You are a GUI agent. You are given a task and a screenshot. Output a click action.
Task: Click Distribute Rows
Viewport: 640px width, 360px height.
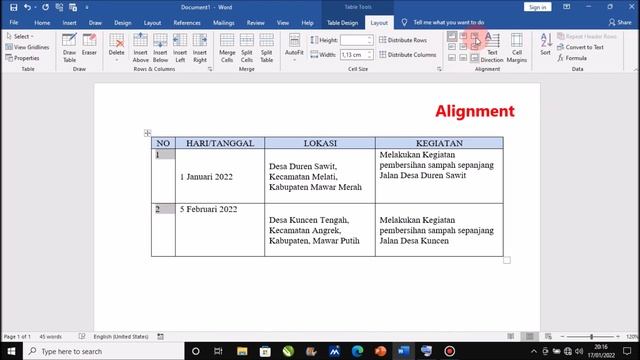click(x=403, y=40)
